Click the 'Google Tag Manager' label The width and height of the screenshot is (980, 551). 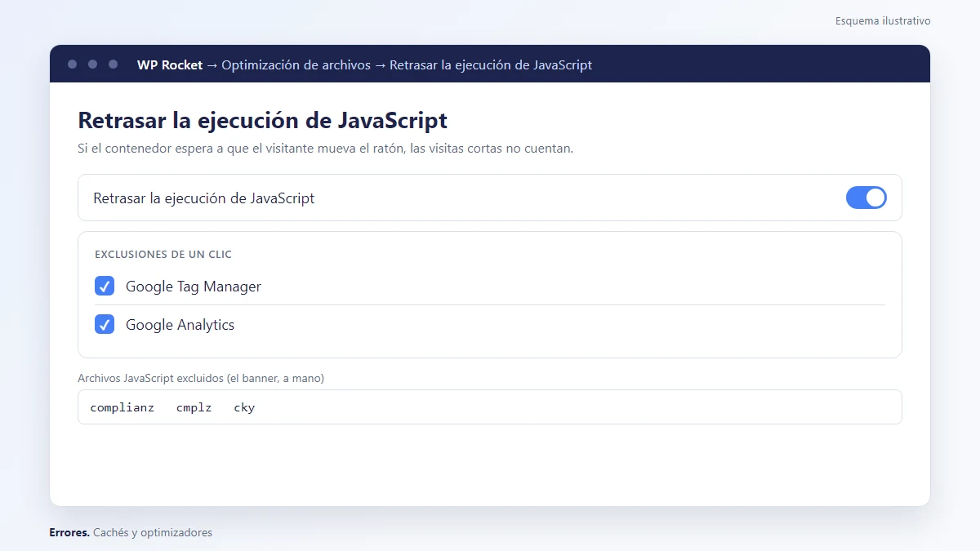click(x=194, y=287)
